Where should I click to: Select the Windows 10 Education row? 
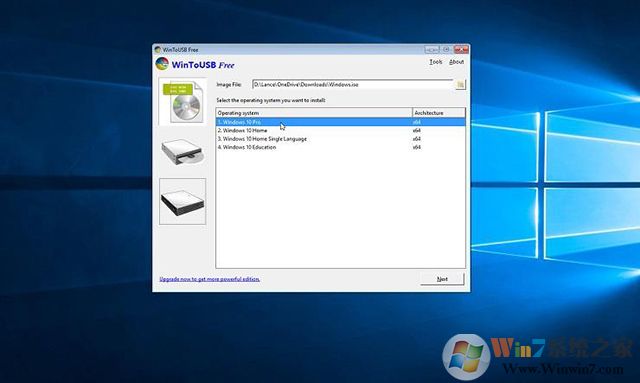340,147
